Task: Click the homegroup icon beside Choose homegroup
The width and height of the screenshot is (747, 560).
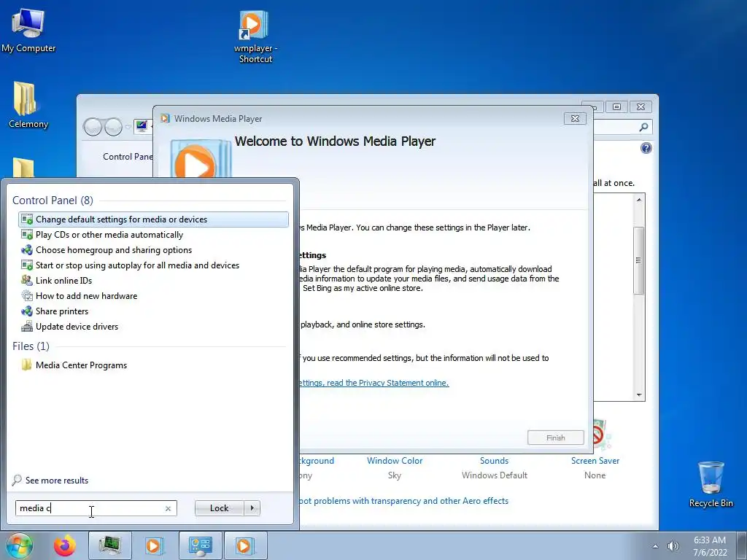Action: [x=27, y=250]
